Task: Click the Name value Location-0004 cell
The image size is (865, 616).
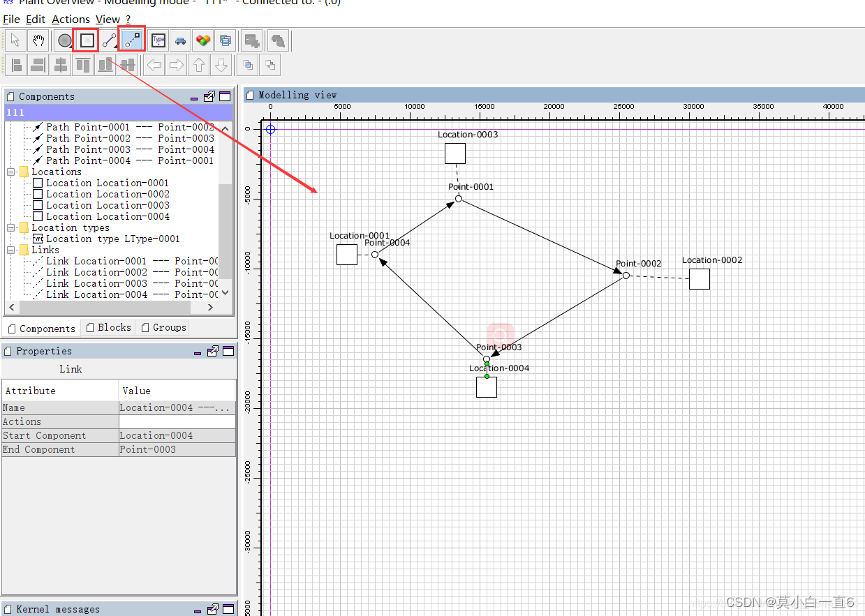Action: (177, 407)
